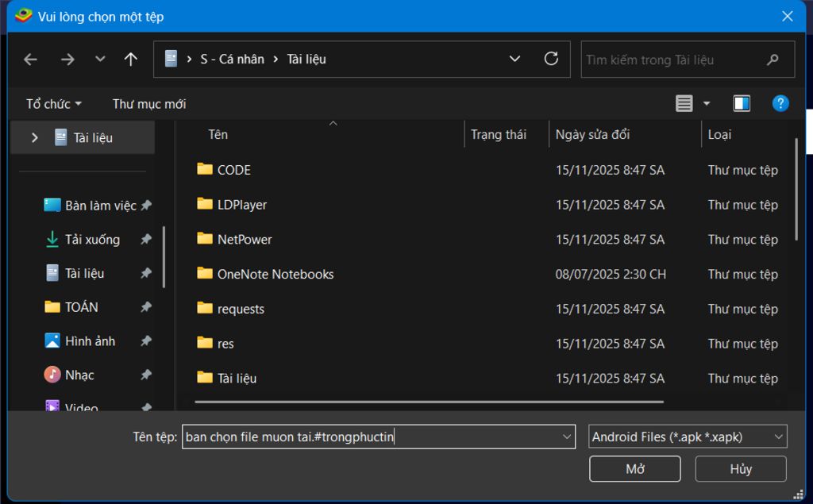Click the date '08/07/2025 2:30 CH'
The image size is (813, 504).
click(x=611, y=275)
